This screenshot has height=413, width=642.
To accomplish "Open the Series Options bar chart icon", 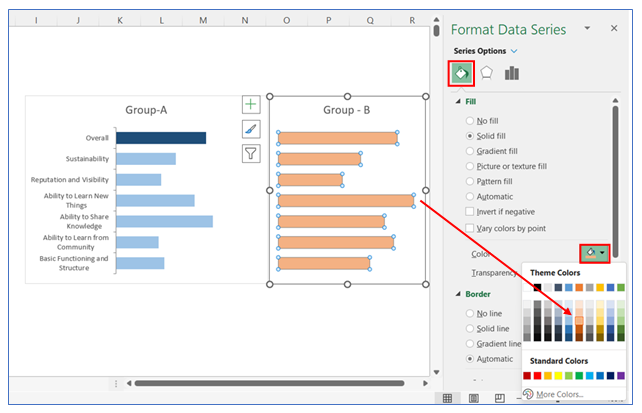I will (x=512, y=72).
